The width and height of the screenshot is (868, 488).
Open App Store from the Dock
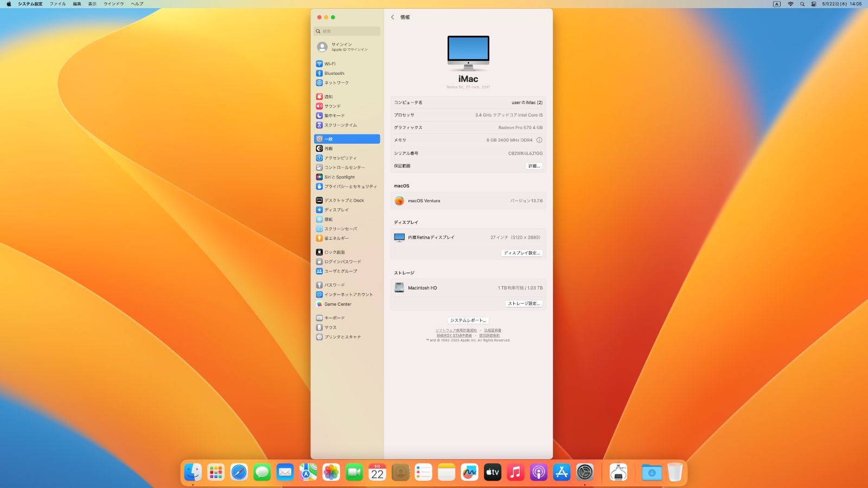tap(561, 472)
